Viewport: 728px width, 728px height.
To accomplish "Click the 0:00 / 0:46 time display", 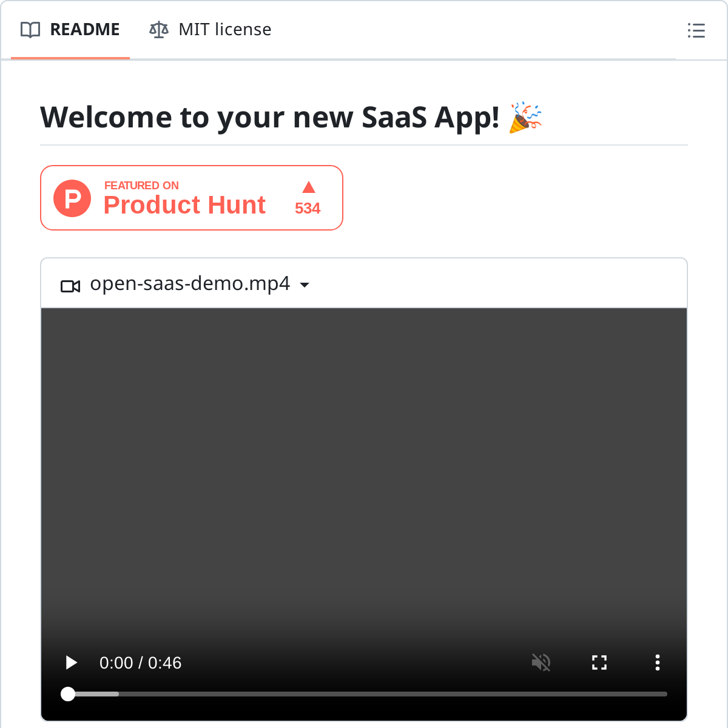I will 140,662.
